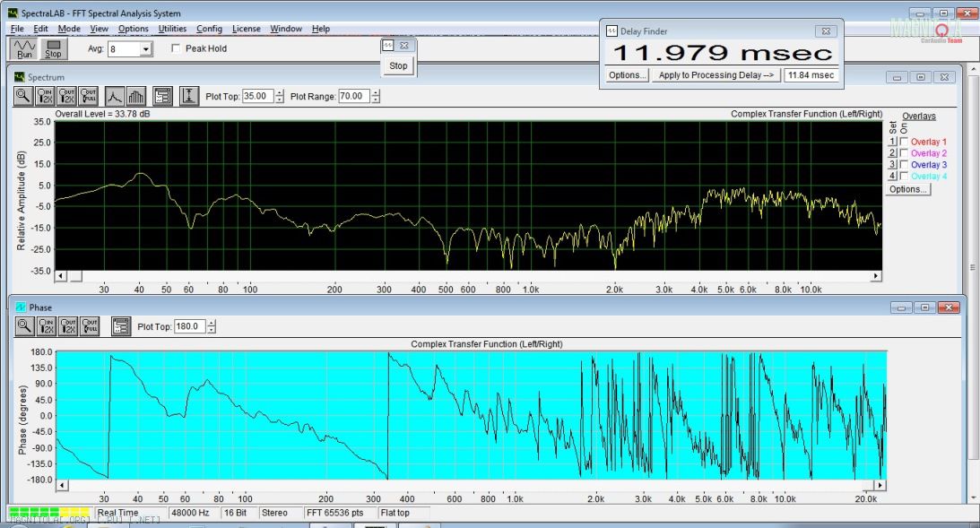Viewport: 980px width, 528px height.
Task: Click the Stop icon in main toolbar
Action: coord(53,48)
